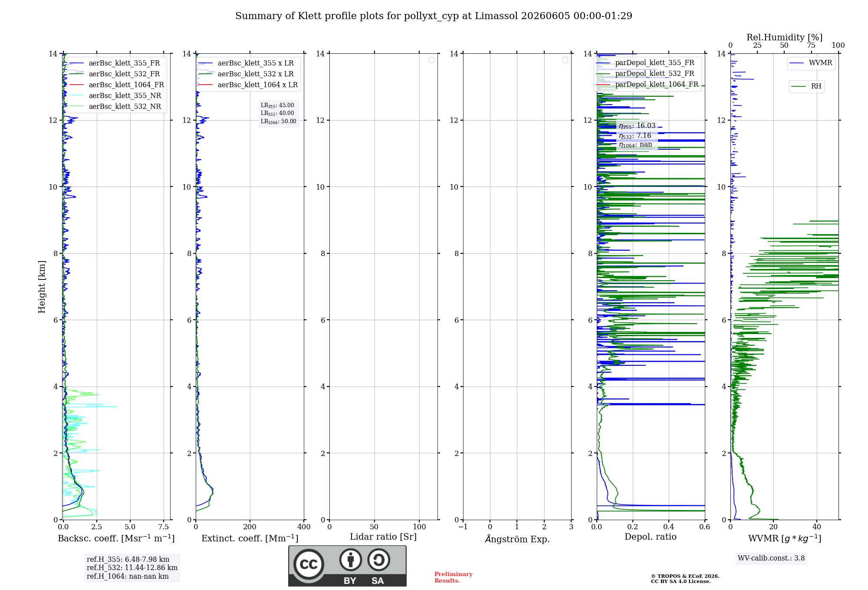Click the ref.H_355: 6.48-7.98 km text

128,560
